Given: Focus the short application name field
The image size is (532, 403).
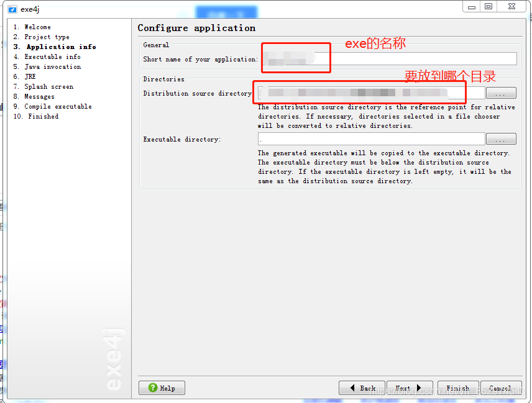Looking at the screenshot, I should coord(390,58).
